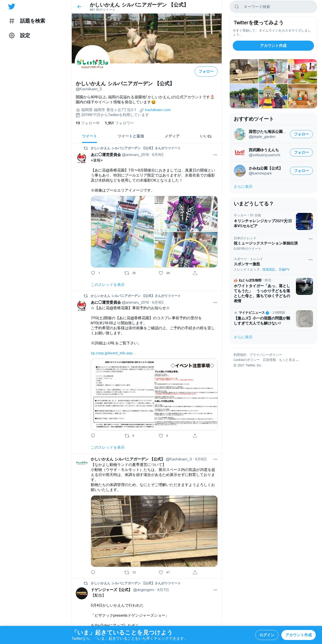This screenshot has width=322, height=644.
Task: Follow かしいかえん profile with フォロー button
Action: coord(206,71)
